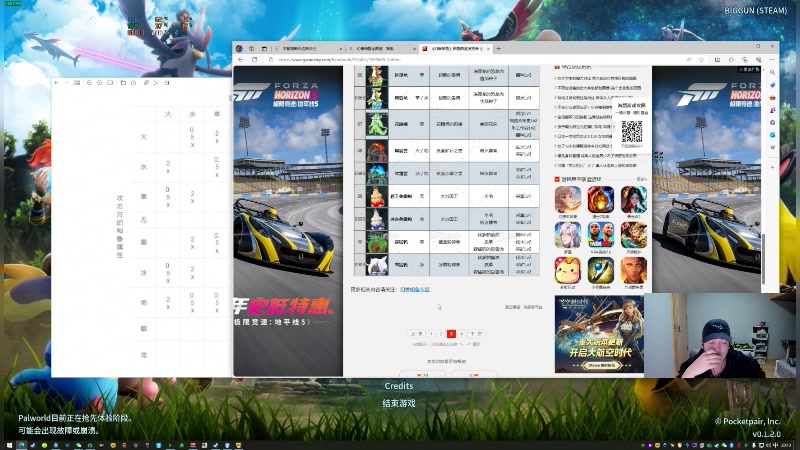The height and width of the screenshot is (450, 800).
Task: Go to page 4 in pagination
Action: coord(461,334)
